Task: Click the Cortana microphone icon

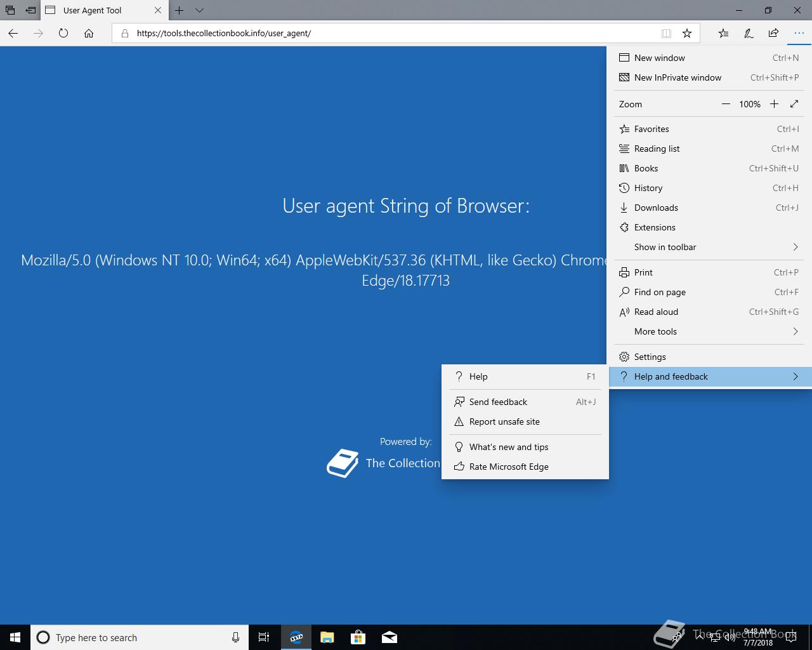Action: pyautogui.click(x=235, y=637)
